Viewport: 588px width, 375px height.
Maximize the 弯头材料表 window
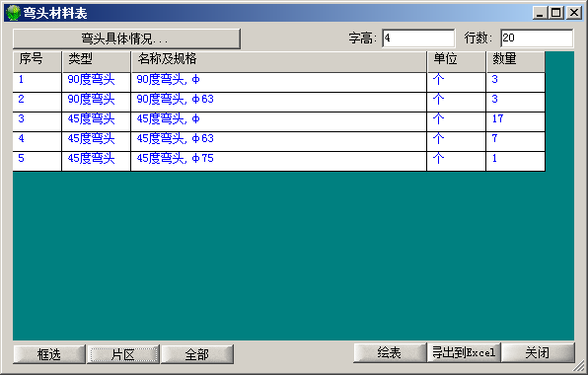click(x=555, y=13)
